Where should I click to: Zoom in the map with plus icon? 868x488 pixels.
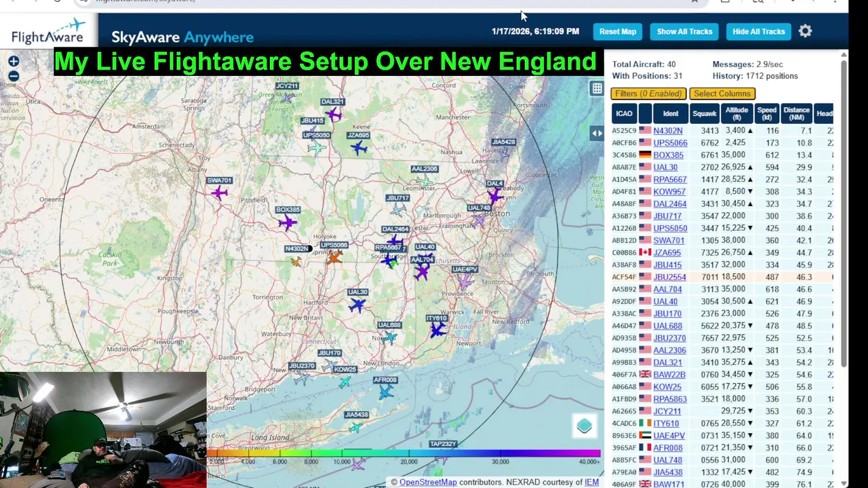point(14,62)
